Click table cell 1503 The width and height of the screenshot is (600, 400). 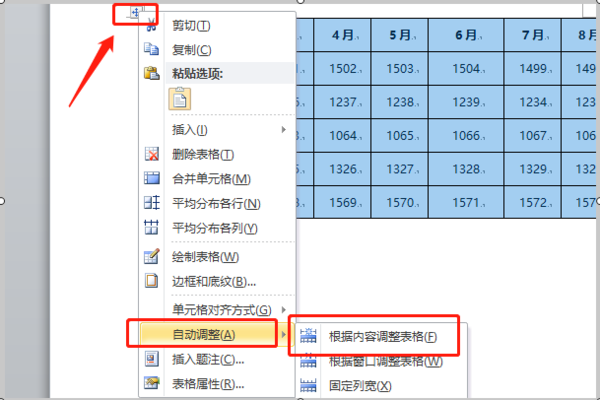[x=399, y=69]
